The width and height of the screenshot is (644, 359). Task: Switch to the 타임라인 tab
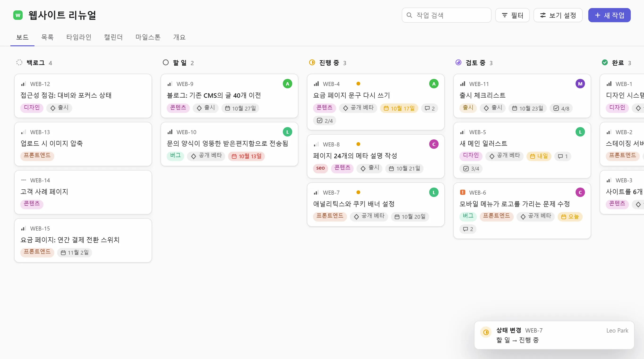(79, 37)
